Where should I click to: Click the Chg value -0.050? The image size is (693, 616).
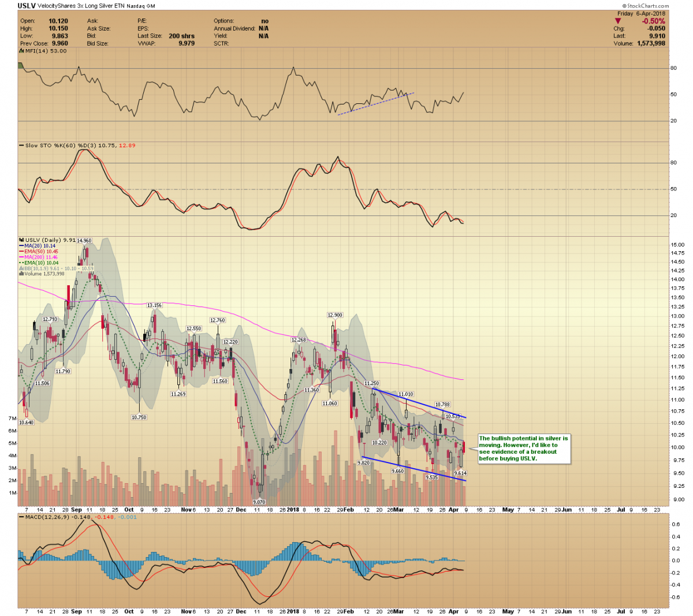pyautogui.click(x=655, y=28)
